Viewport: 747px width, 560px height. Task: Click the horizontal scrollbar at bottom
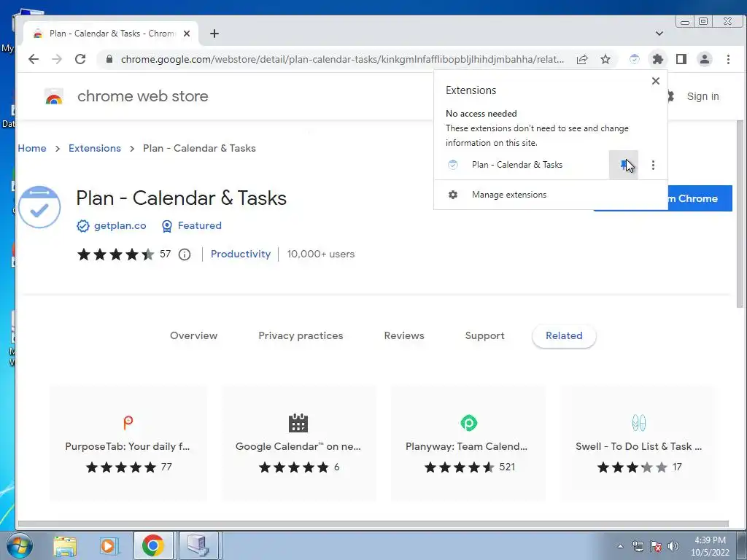pyautogui.click(x=373, y=524)
